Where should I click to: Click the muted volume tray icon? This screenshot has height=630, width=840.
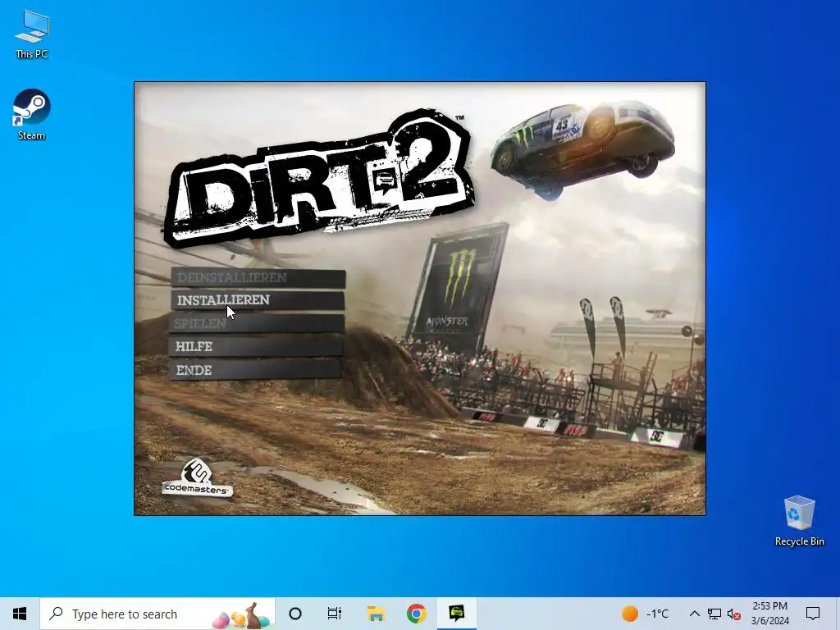coord(734,614)
